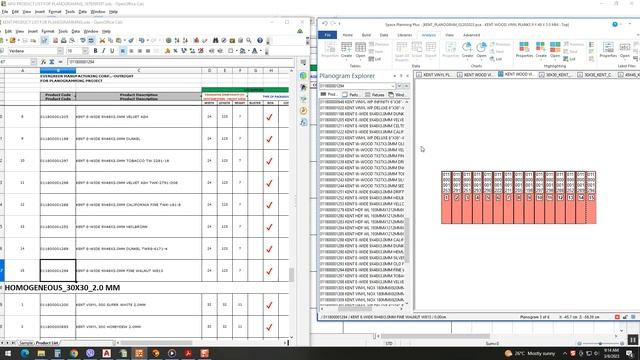640x360 pixels.
Task: Open the KENT VINYL PL document tab
Action: 434,75
